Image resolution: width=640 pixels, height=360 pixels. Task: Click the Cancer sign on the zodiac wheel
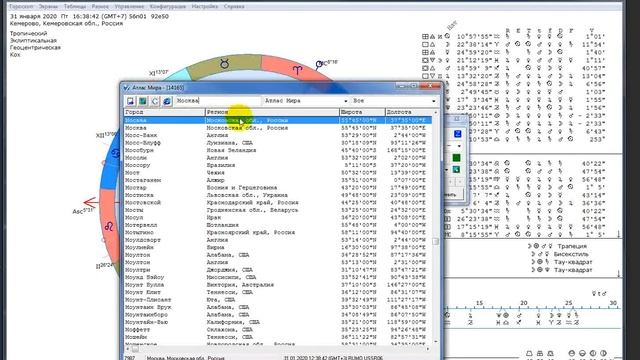(x=115, y=153)
